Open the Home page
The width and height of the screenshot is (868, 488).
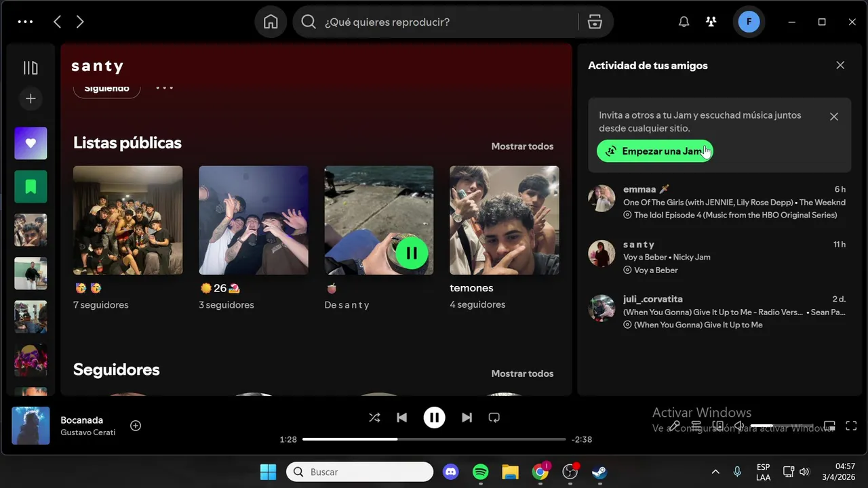coord(271,22)
